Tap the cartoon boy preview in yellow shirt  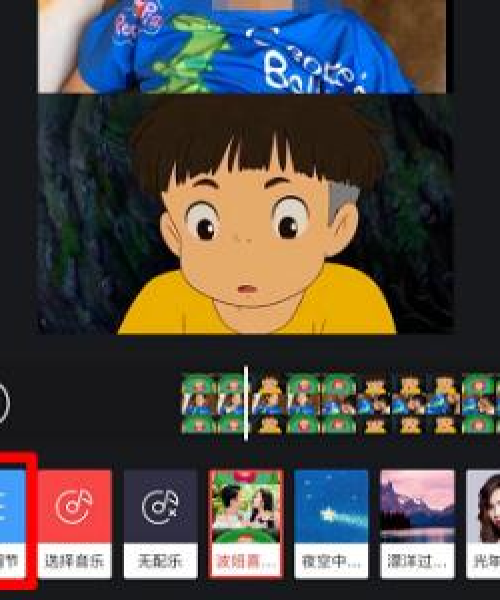246,214
